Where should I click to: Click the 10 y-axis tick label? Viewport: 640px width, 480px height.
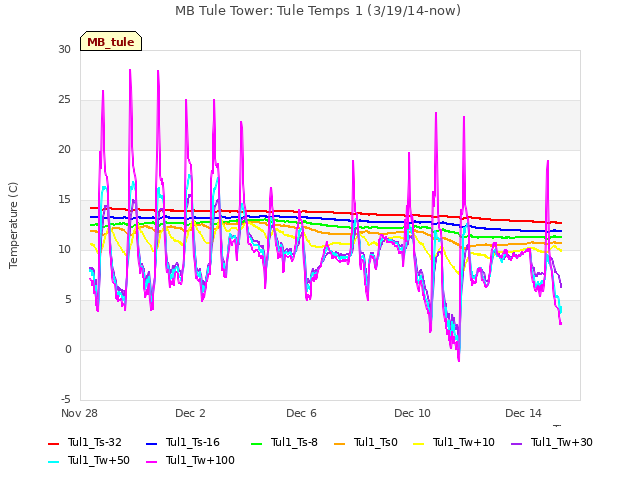point(64,250)
